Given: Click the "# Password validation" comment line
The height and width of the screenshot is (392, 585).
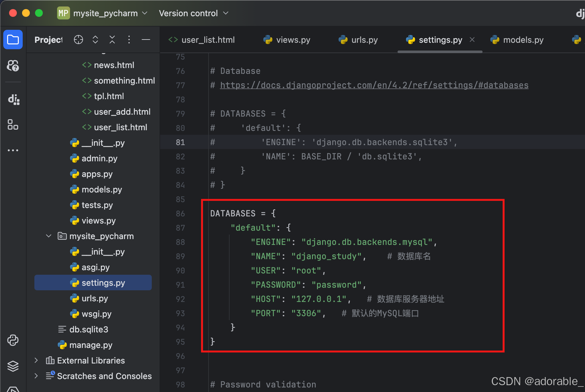Looking at the screenshot, I should click(263, 385).
